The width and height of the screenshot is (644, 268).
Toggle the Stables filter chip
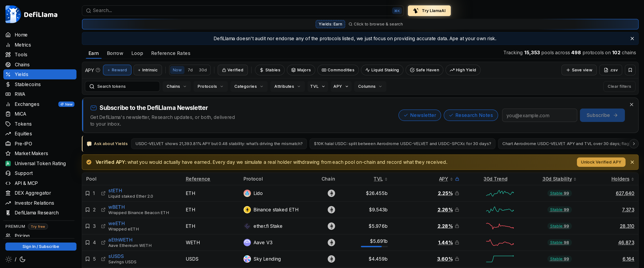270,70
